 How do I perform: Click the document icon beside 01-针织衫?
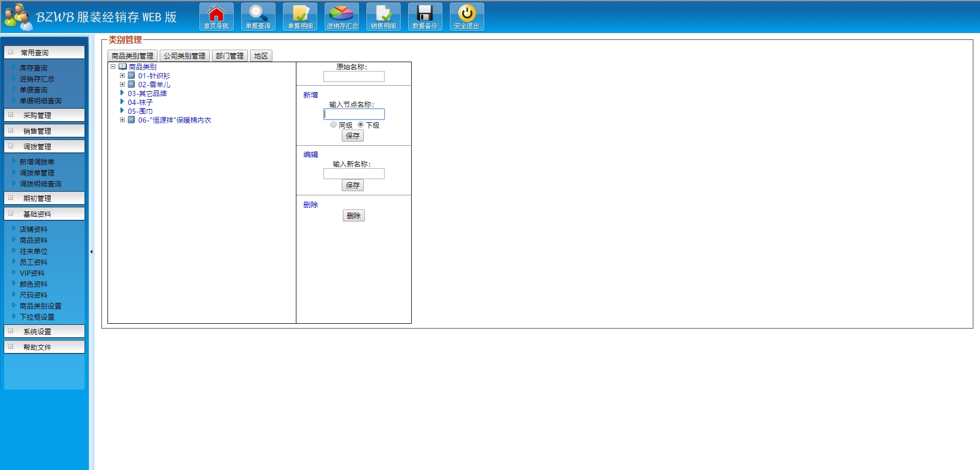click(x=132, y=76)
